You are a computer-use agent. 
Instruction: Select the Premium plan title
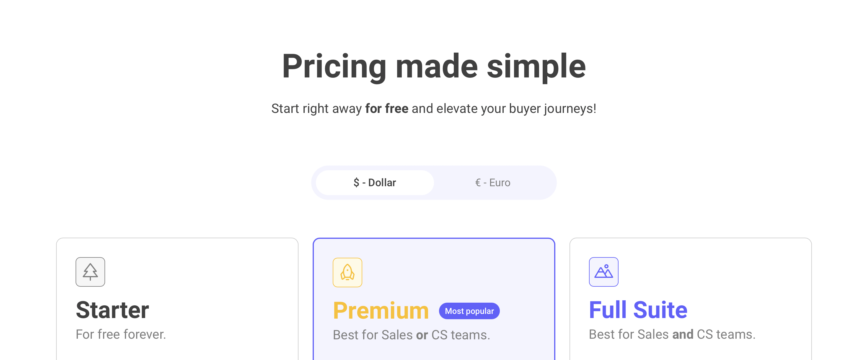pos(381,311)
